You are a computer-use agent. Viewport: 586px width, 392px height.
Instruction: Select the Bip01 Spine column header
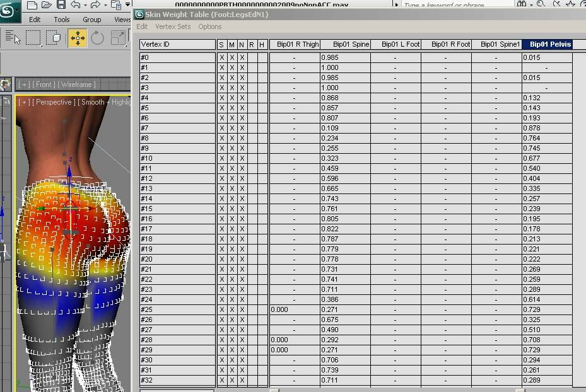click(x=345, y=44)
